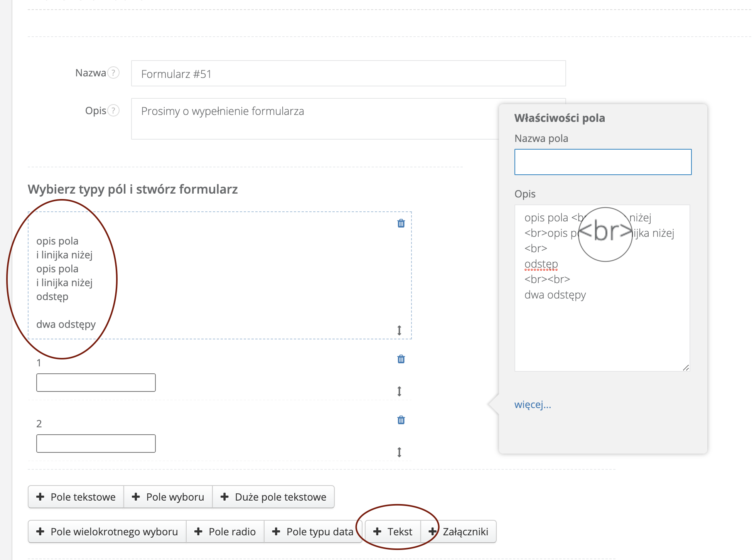Add a Pole radio field

225,531
